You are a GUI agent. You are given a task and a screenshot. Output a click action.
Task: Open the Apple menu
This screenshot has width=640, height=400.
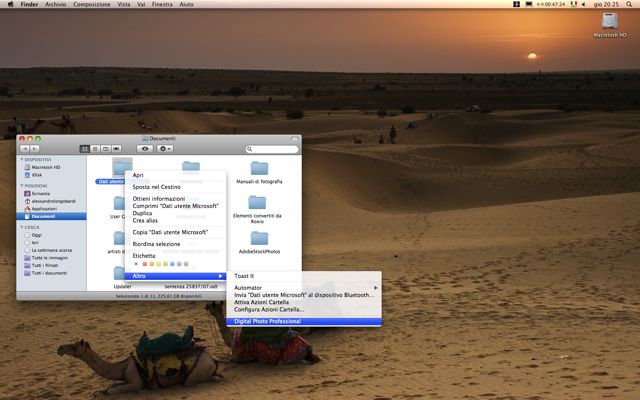(10, 4)
